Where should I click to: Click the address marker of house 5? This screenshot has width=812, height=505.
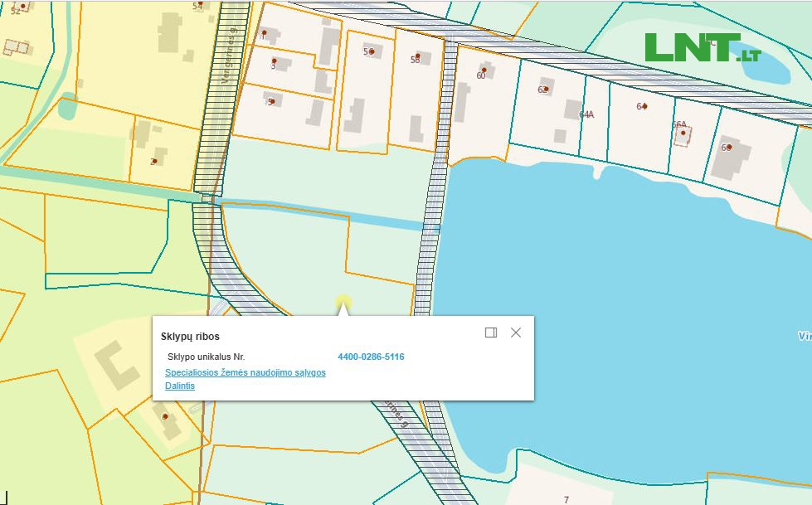click(271, 100)
